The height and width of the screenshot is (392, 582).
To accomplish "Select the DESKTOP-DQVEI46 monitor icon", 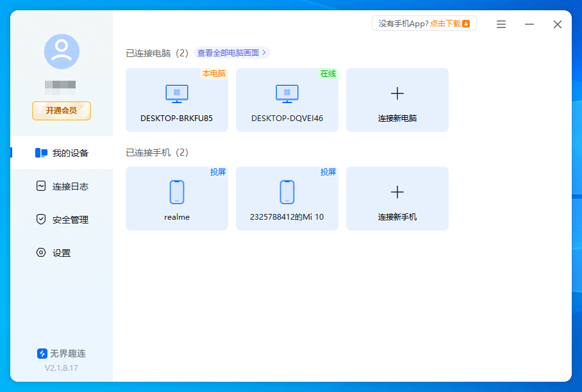I will [287, 93].
